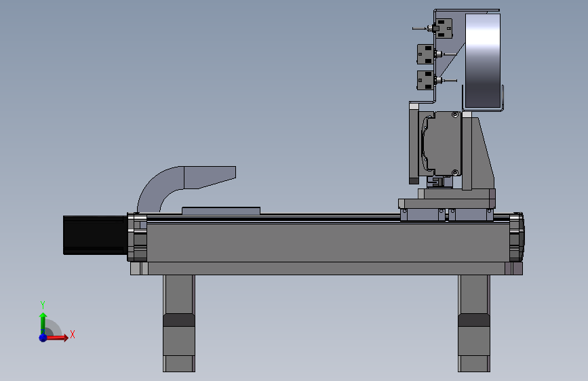Click the red X axis arrow of the triad

57,338
